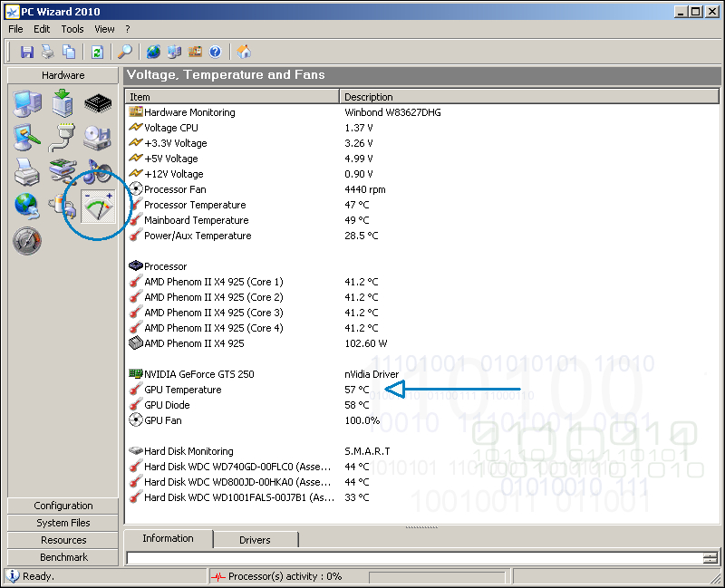Select the Voltage CPU row
This screenshot has width=725, height=588.
(422, 128)
